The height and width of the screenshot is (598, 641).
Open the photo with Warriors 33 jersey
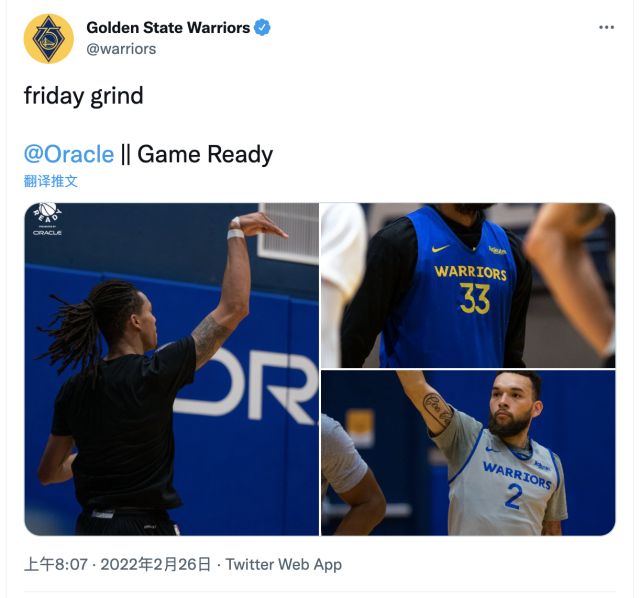click(x=468, y=285)
